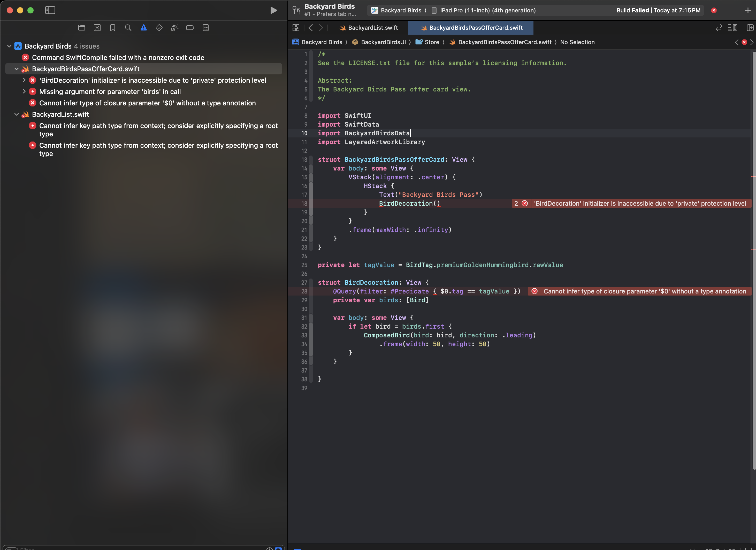The image size is (756, 550).
Task: Collapse the Backyard Birds issues group
Action: 9,46
